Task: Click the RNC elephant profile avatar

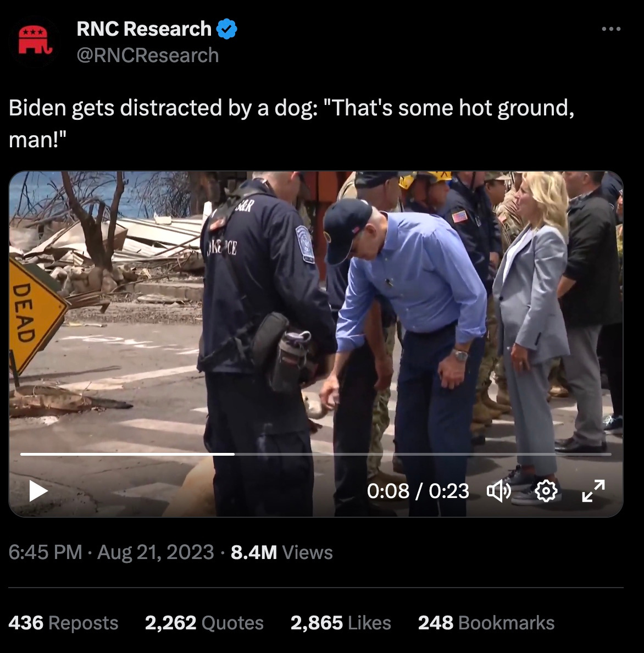Action: point(35,41)
